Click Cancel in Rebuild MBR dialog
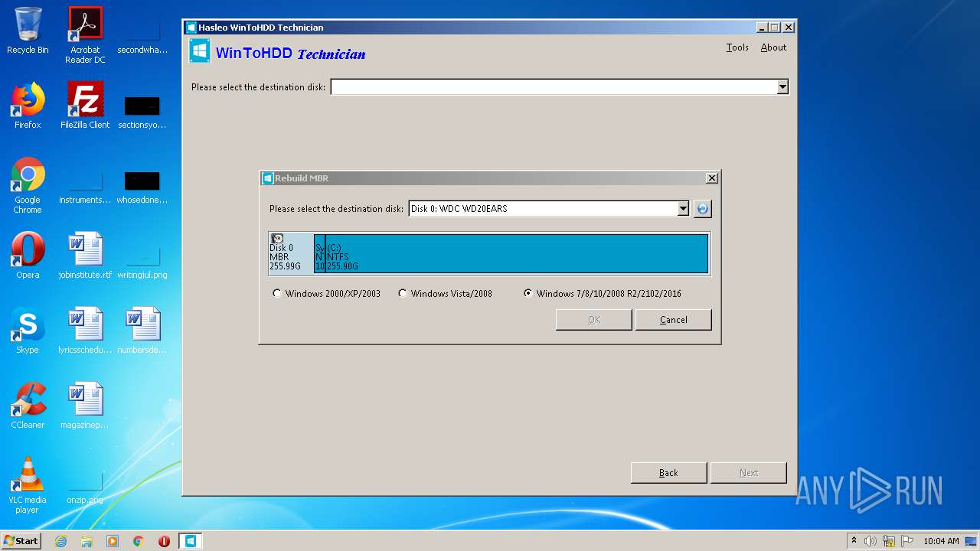 point(674,320)
